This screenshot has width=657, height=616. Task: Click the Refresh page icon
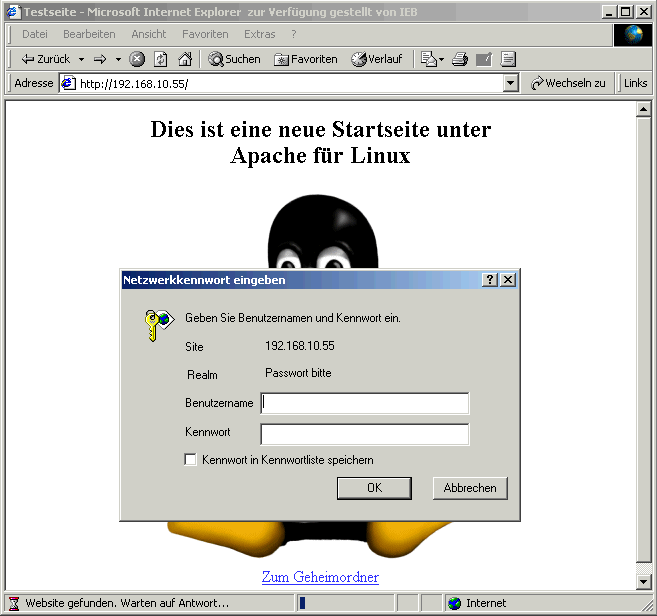(160, 59)
